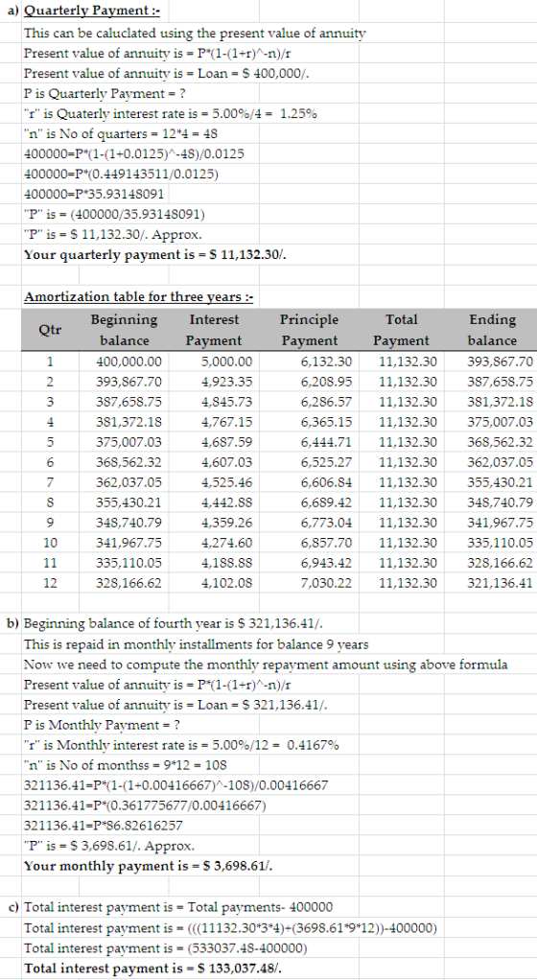Screen dimensions: 537x980
Task: Select the cell '400000=P*35.93148091'
Action: click(94, 195)
